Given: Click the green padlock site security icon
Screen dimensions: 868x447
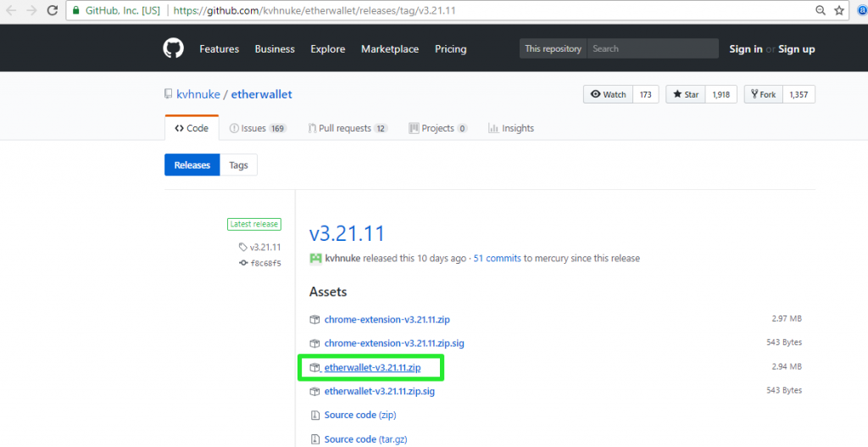Looking at the screenshot, I should point(75,10).
